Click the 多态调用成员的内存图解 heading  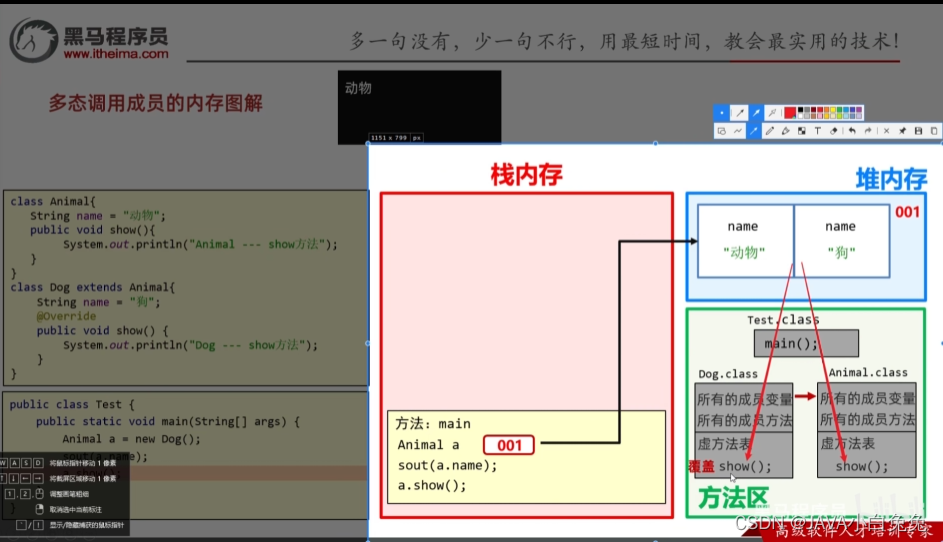tap(156, 103)
